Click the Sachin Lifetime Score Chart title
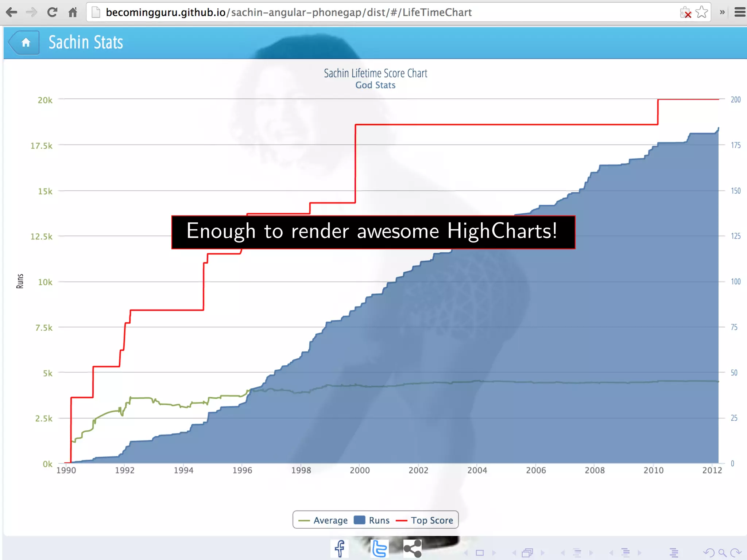Image resolution: width=747 pixels, height=560 pixels. coord(375,73)
